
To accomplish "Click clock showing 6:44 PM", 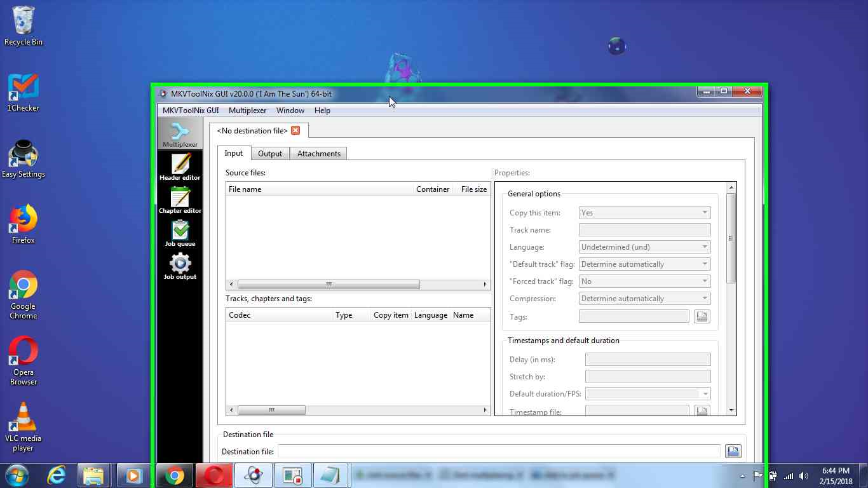I will 836,471.
